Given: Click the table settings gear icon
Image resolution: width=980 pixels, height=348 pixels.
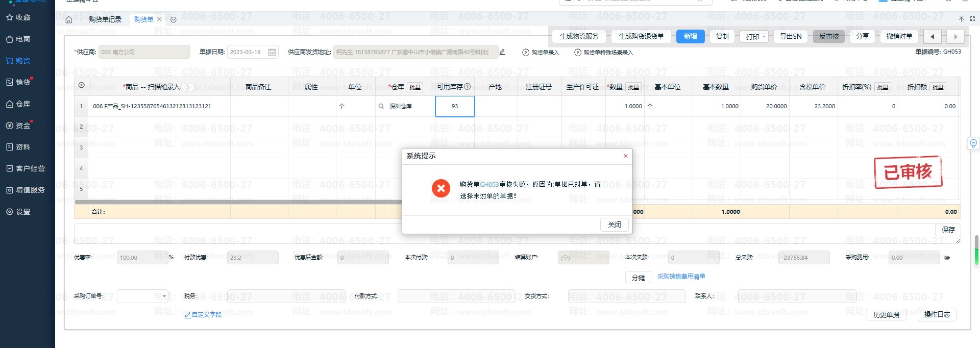Looking at the screenshot, I should tap(81, 86).
